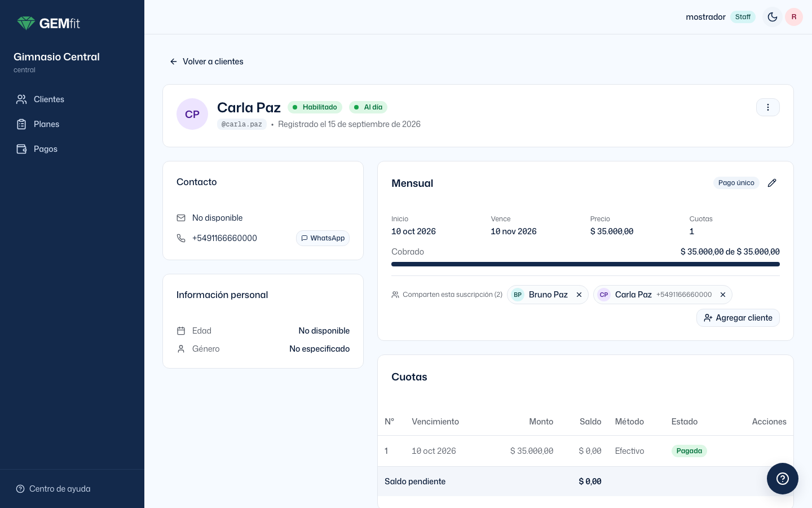
Task: Click the Staff role badge
Action: (x=743, y=17)
